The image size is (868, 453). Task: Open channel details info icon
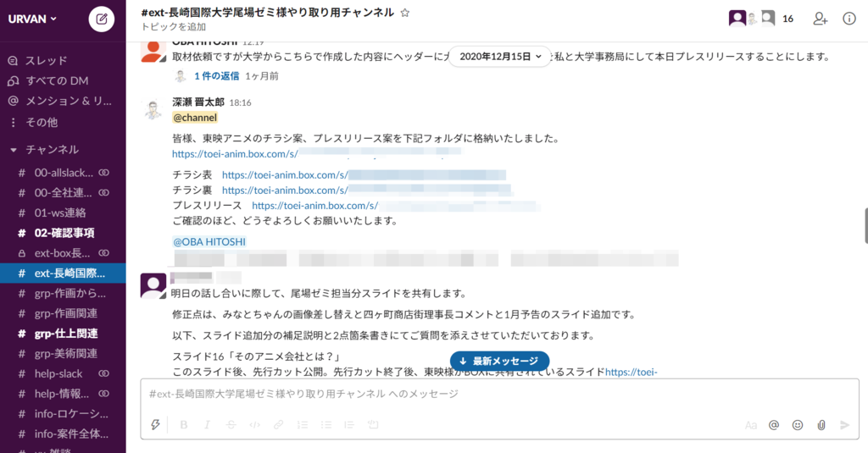[x=849, y=19]
